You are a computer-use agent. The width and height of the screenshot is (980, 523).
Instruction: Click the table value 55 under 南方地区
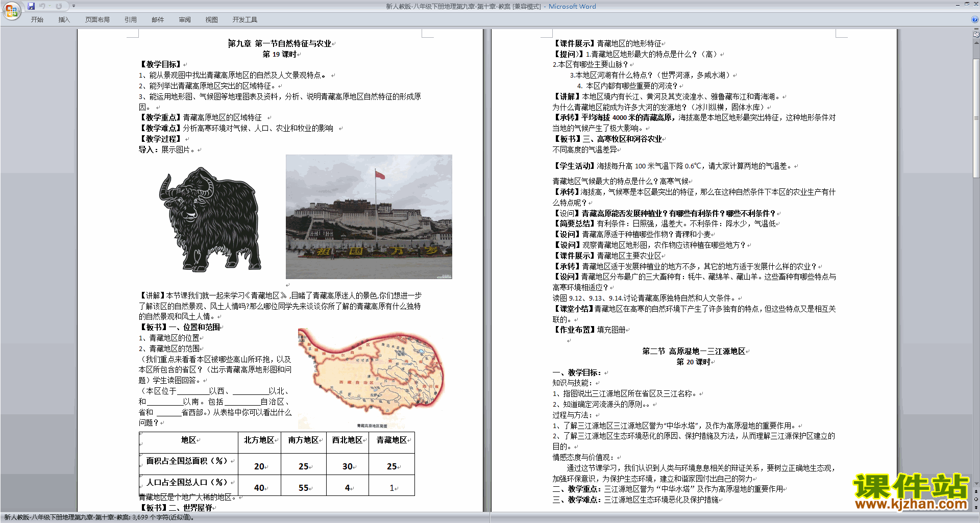[303, 488]
